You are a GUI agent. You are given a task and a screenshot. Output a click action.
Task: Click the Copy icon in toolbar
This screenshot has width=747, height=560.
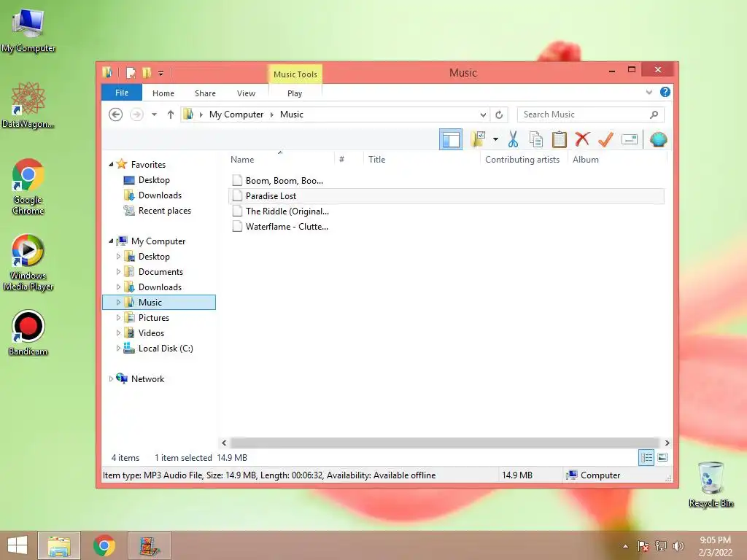(x=536, y=139)
